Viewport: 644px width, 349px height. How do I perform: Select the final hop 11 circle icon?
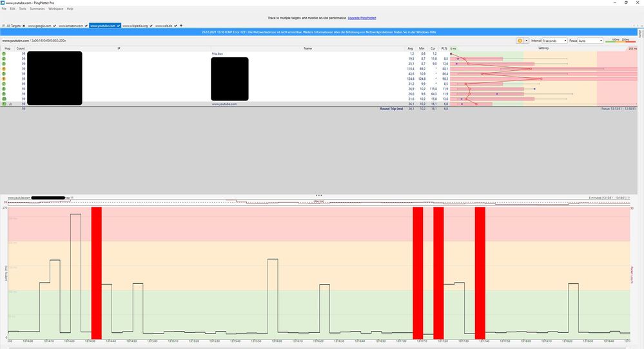click(4, 104)
